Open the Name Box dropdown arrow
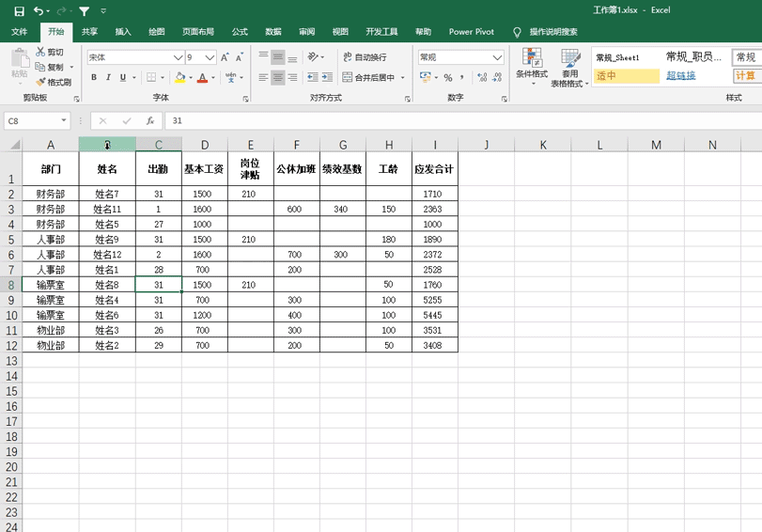Screen dimensions: 762x532 64,120
